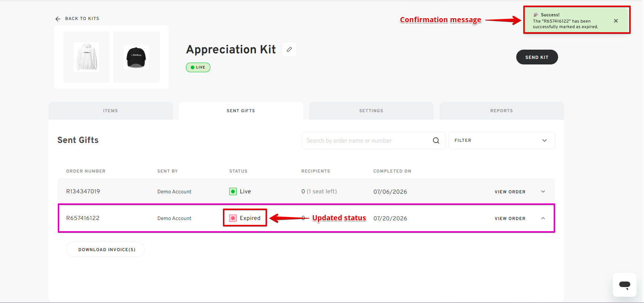
Task: Click the back arrow icon beside Back to Kits
Action: click(x=58, y=19)
